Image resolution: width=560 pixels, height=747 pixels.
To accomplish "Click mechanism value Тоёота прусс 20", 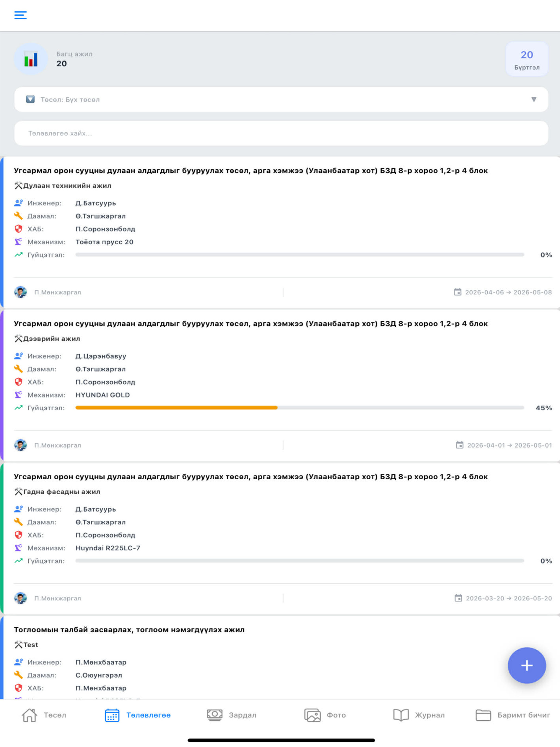I will click(104, 242).
